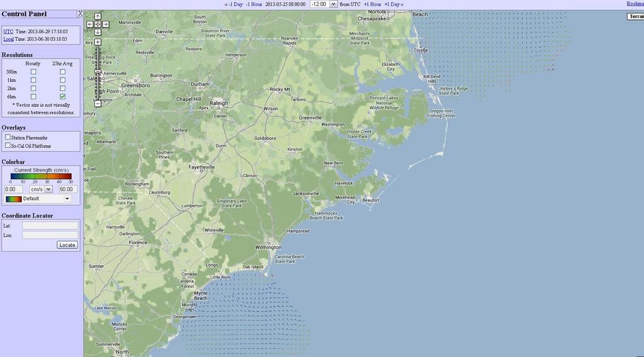Image resolution: width=644 pixels, height=357 pixels.
Task: Zoom out using the minus button
Action: [97, 104]
